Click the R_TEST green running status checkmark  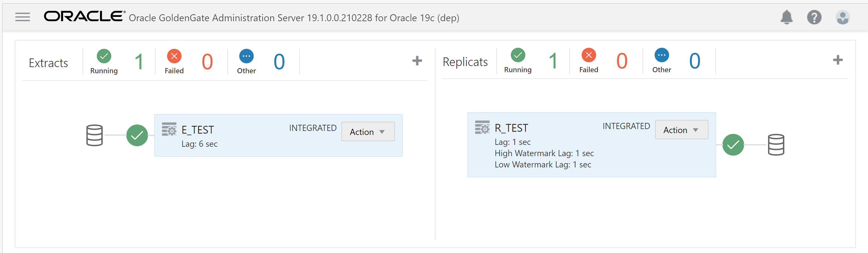tap(733, 145)
